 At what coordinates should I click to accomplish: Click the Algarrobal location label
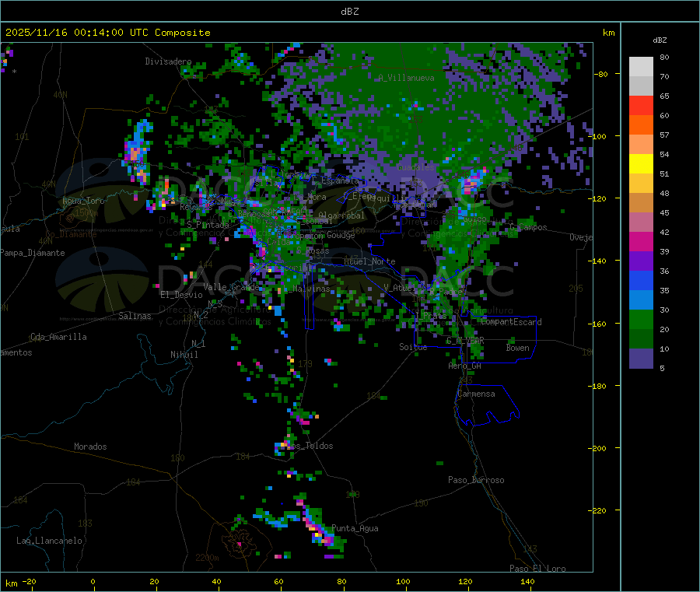[341, 215]
